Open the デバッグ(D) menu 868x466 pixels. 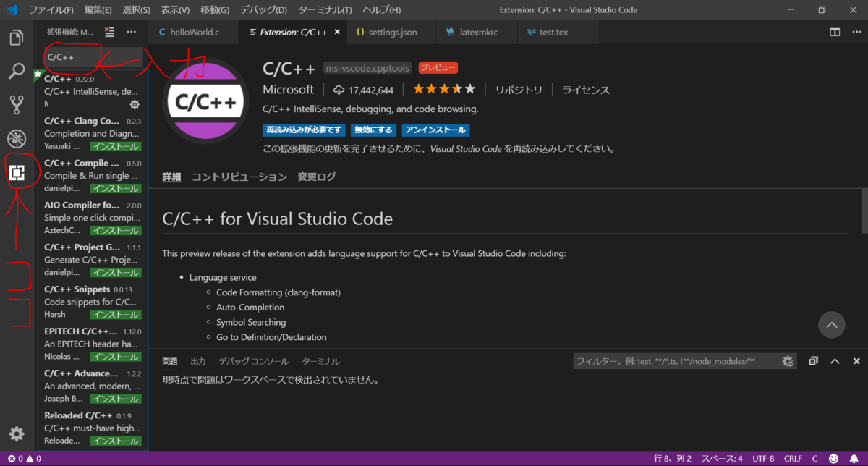[263, 10]
